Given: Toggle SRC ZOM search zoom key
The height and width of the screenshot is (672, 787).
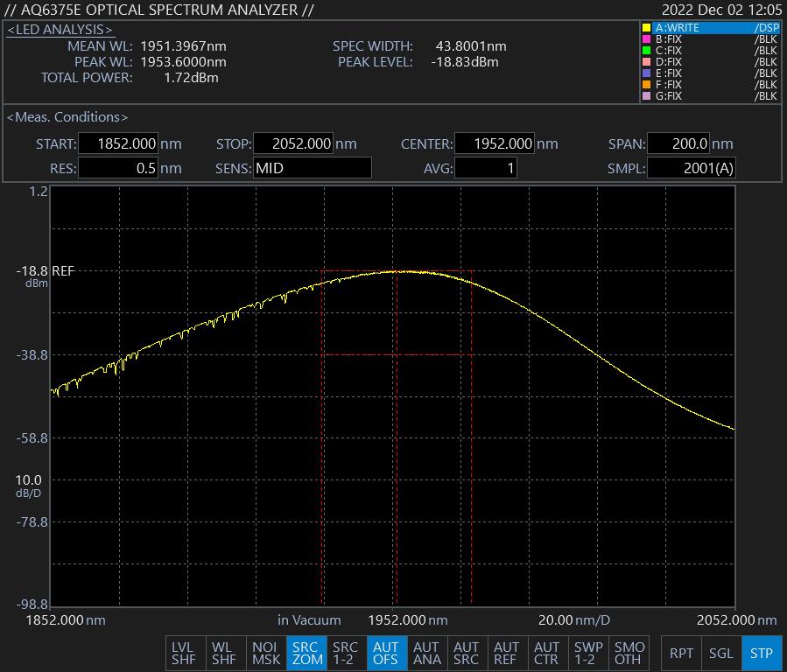Looking at the screenshot, I should (306, 653).
